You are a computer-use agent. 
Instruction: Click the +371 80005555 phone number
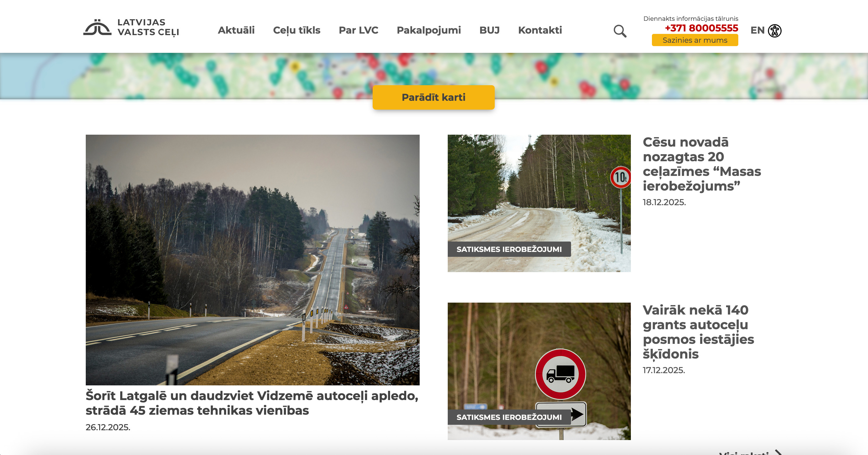[701, 28]
